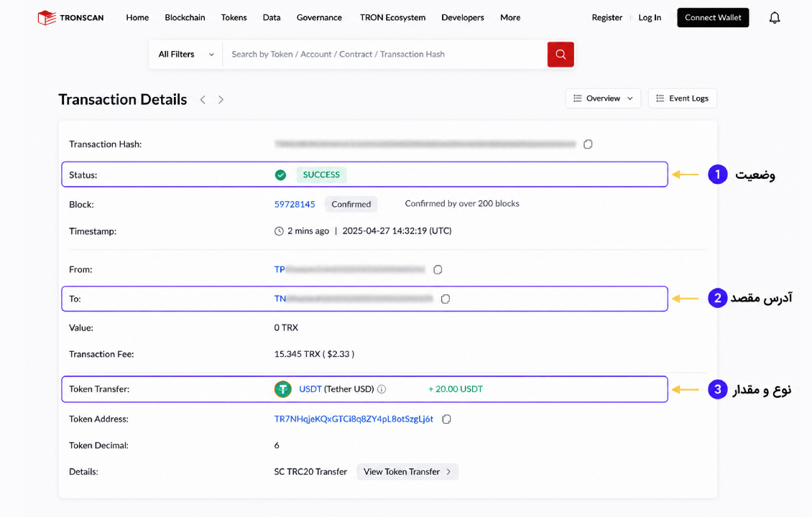Click the USDT token link
The width and height of the screenshot is (812, 517).
[310, 389]
